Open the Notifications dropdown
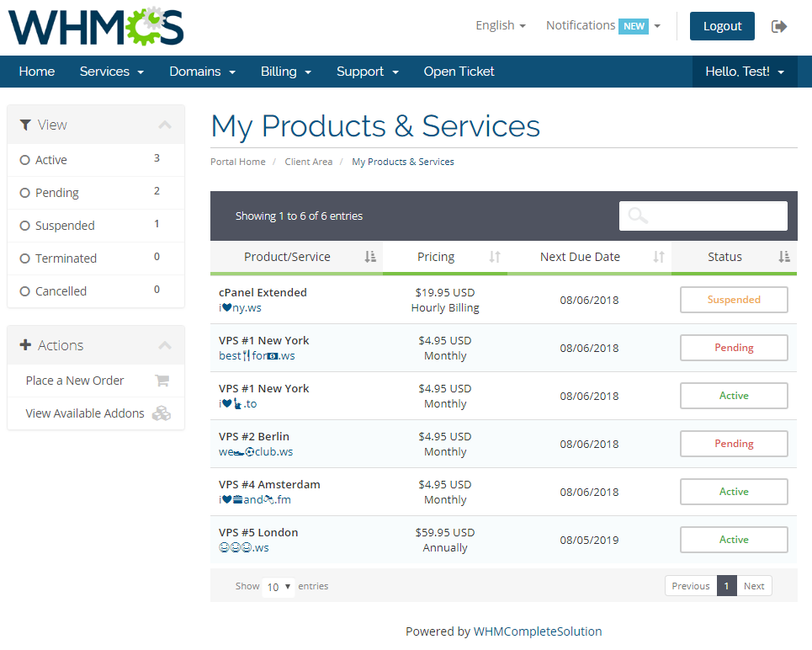This screenshot has height=650, width=812. (603, 25)
